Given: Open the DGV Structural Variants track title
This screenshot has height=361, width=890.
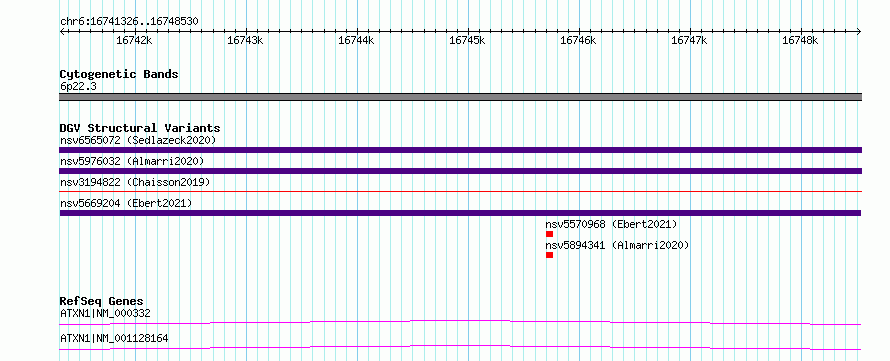Looking at the screenshot, I should [140, 128].
